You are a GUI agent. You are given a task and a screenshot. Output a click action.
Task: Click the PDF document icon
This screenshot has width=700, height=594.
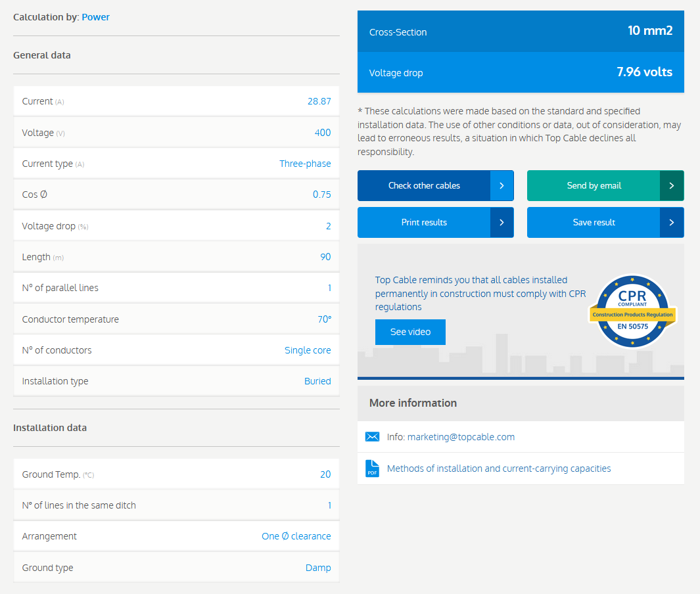pyautogui.click(x=372, y=468)
